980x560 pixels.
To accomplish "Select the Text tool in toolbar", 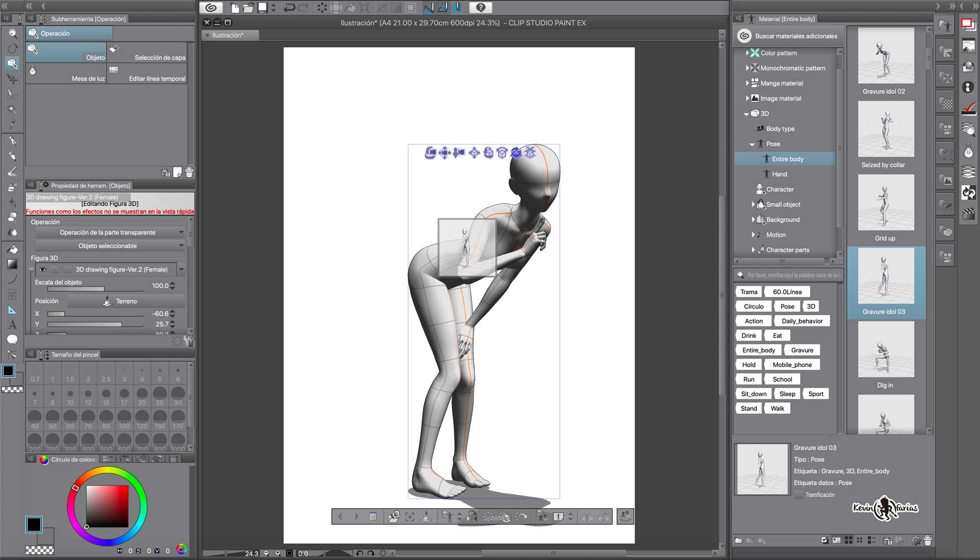I will tap(12, 325).
